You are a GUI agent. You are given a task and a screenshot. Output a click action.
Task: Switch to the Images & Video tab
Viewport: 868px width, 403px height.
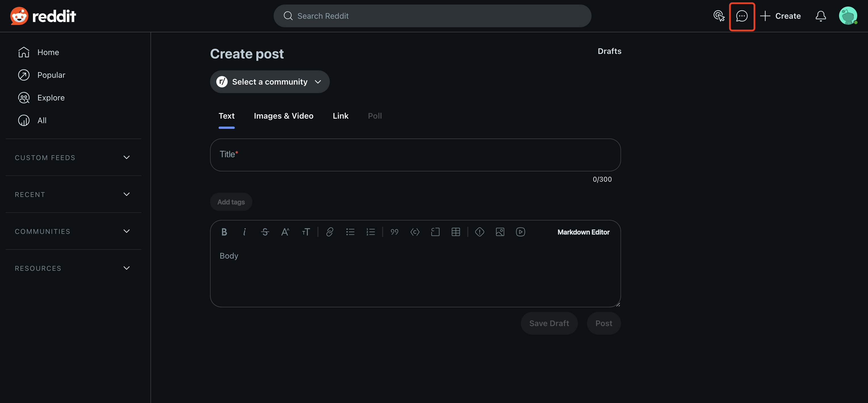click(283, 116)
